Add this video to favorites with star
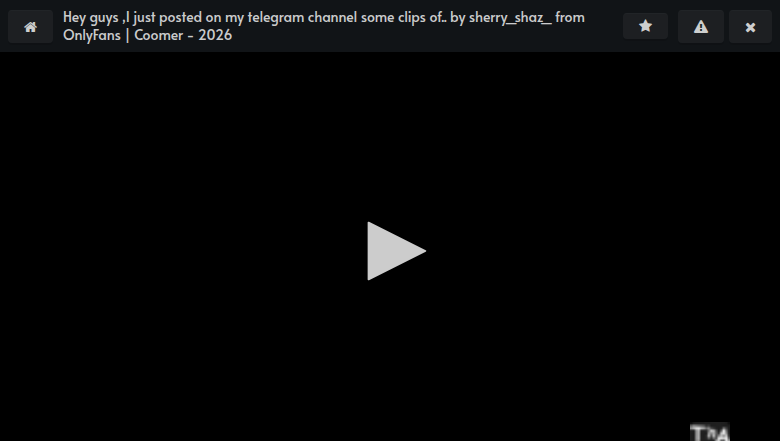780x441 pixels. 645,26
